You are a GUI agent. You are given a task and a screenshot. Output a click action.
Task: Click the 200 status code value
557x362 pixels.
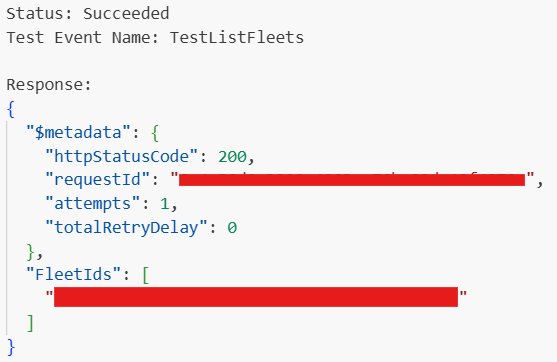point(232,157)
